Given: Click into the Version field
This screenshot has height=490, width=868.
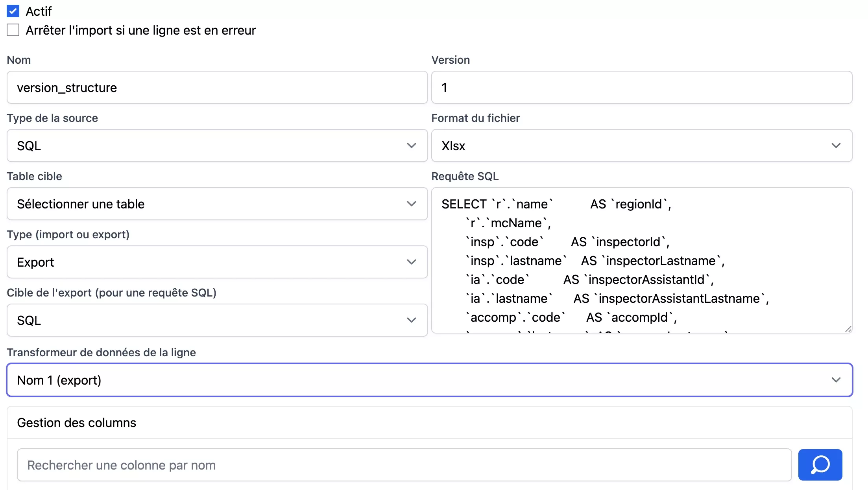Looking at the screenshot, I should pos(641,87).
